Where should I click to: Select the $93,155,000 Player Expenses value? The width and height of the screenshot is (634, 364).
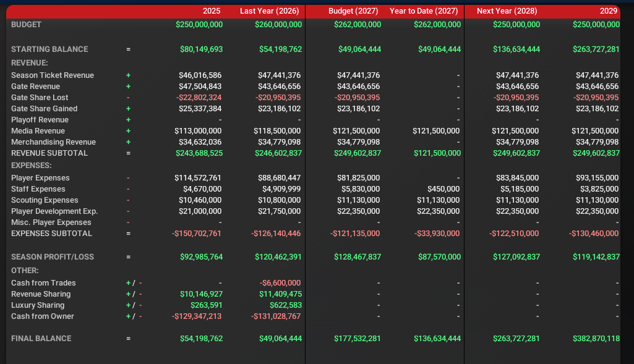pos(597,178)
